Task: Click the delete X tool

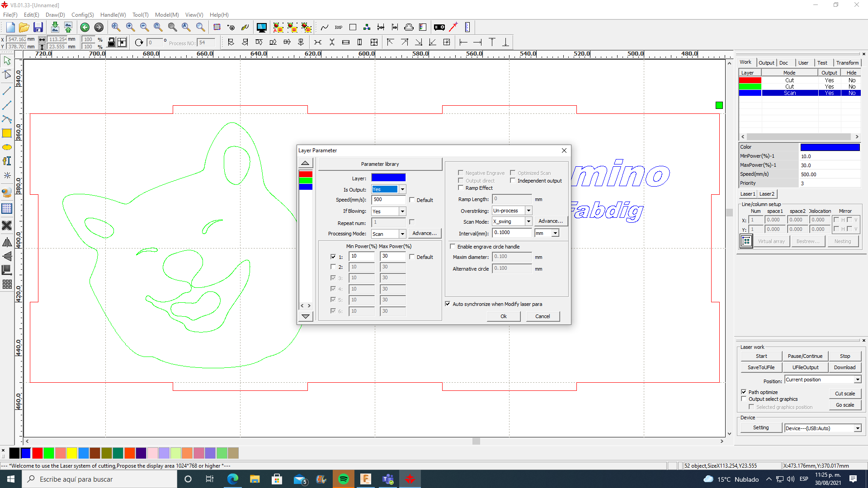Action: click(7, 225)
